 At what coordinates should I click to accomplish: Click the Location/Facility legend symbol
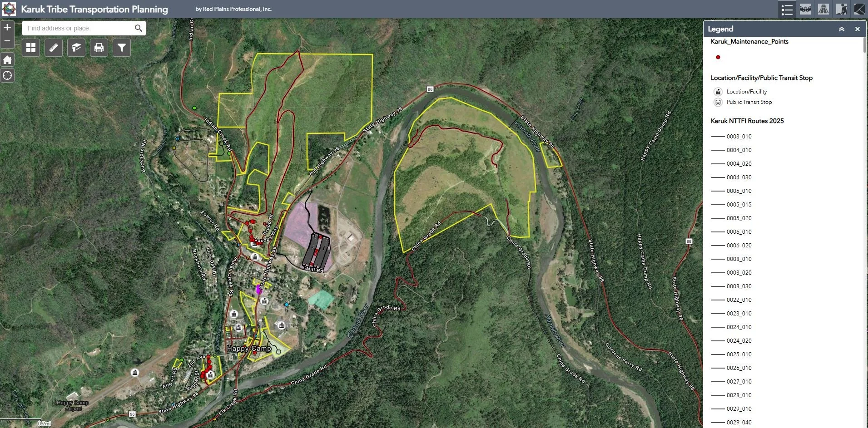click(718, 92)
